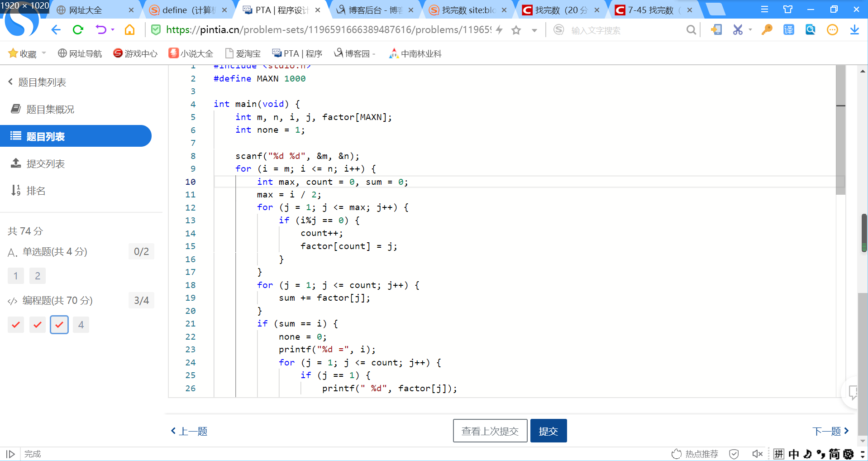
Task: Open the 中南林业科 bookmark
Action: tap(415, 53)
